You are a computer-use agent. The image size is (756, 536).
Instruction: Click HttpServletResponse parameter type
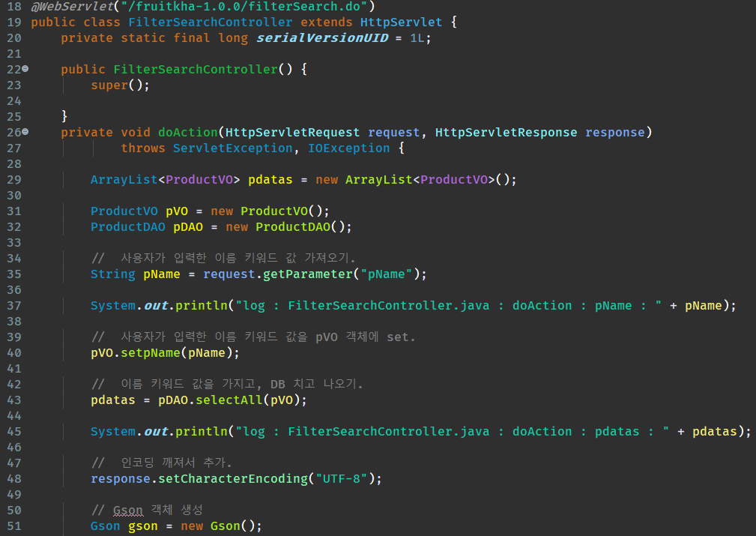[x=506, y=132]
